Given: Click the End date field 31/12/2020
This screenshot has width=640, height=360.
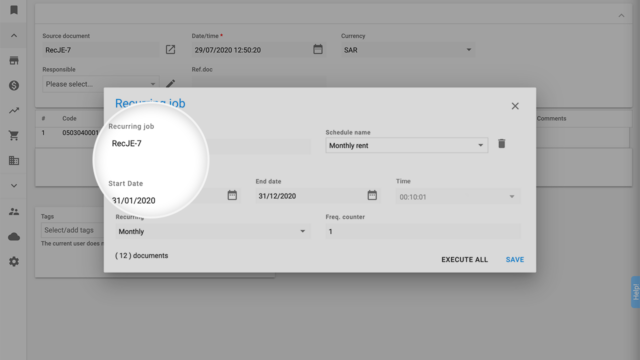Looking at the screenshot, I should tap(310, 196).
